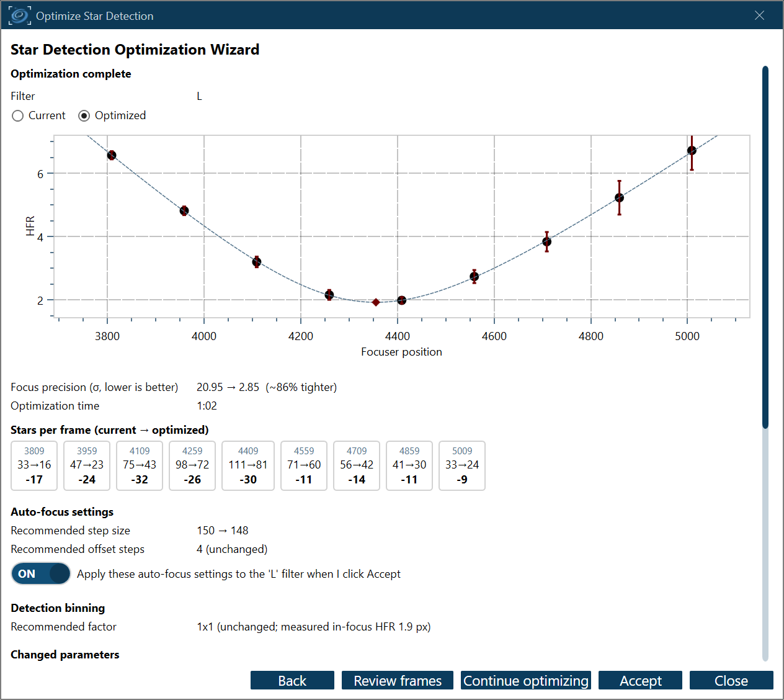Image resolution: width=784 pixels, height=700 pixels.
Task: Click the black data point at position 4409
Action: [402, 300]
